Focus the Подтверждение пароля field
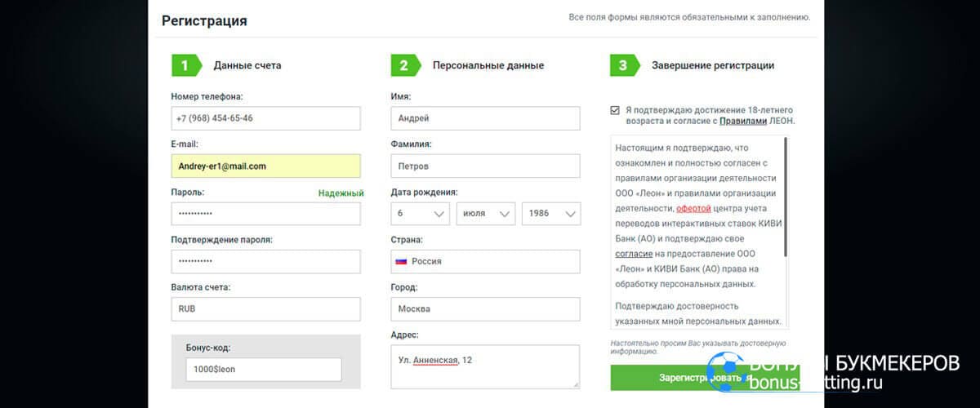This screenshot has height=408, width=980. point(265,261)
